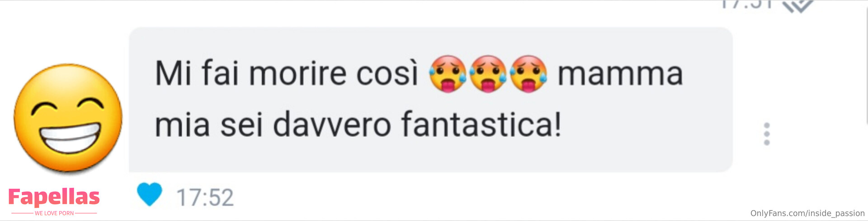Viewport: 868px width, 221px height.
Task: Open the three-dot message options menu
Action: (767, 134)
